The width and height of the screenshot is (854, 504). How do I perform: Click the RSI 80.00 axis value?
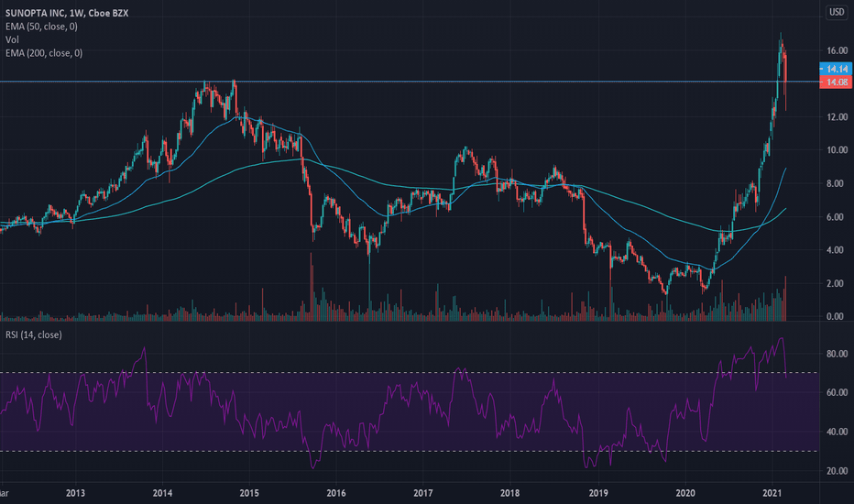[837, 354]
